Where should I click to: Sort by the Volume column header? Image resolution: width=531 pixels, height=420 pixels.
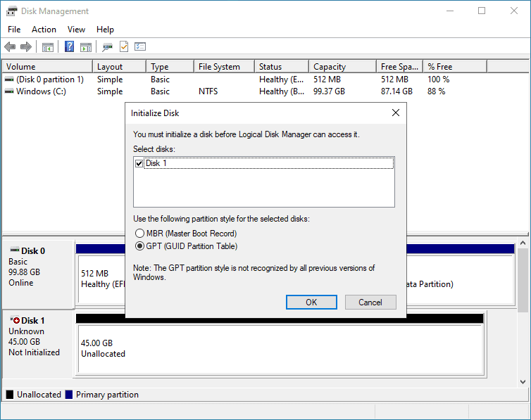pyautogui.click(x=47, y=67)
